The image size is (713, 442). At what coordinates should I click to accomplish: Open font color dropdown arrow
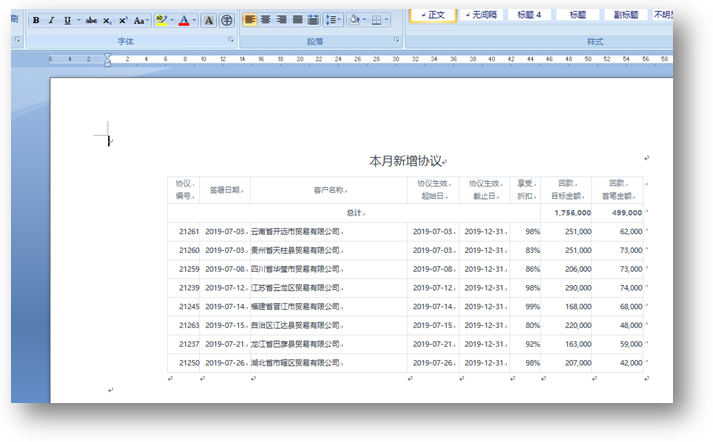tap(193, 20)
